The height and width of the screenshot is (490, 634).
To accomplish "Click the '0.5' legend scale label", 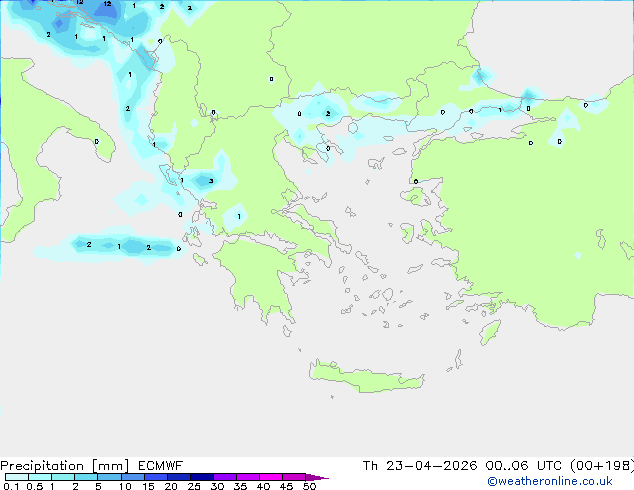I will (35, 486).
